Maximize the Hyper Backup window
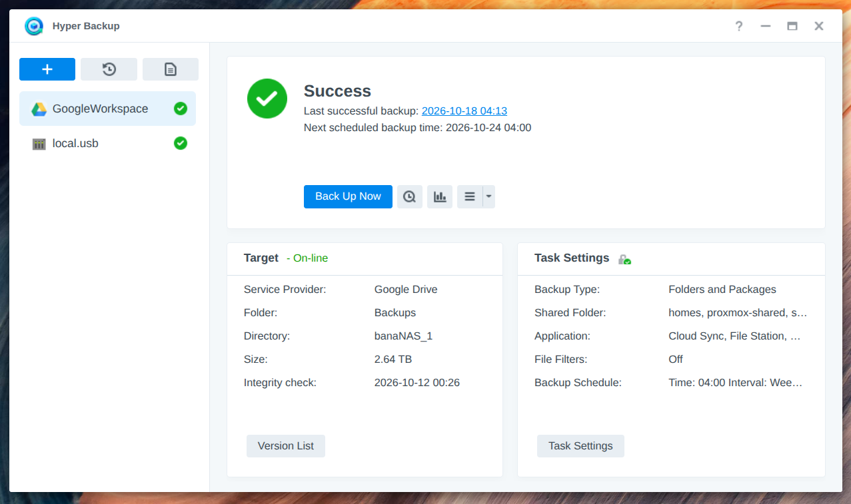 coord(792,26)
